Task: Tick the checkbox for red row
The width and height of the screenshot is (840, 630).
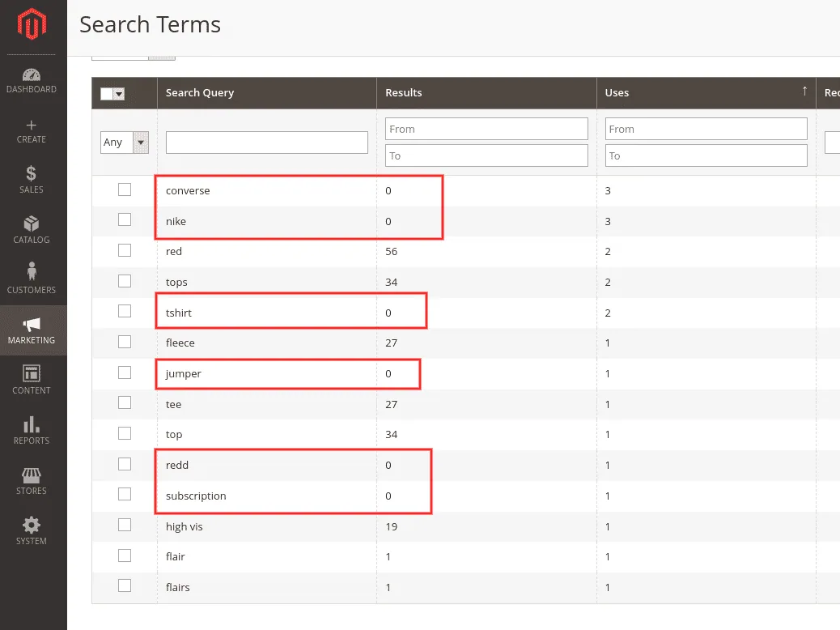Action: [125, 250]
